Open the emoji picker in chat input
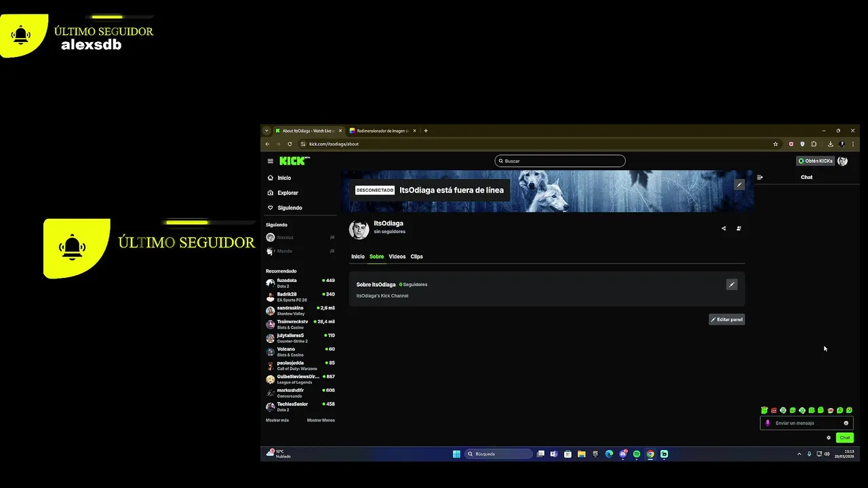Image resolution: width=868 pixels, height=488 pixels. [x=846, y=423]
